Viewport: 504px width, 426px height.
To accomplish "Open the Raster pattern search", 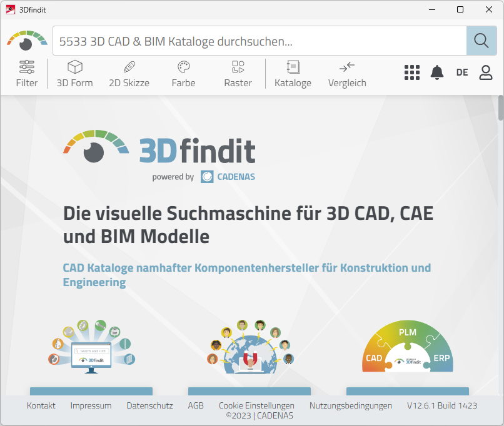I will 238,74.
